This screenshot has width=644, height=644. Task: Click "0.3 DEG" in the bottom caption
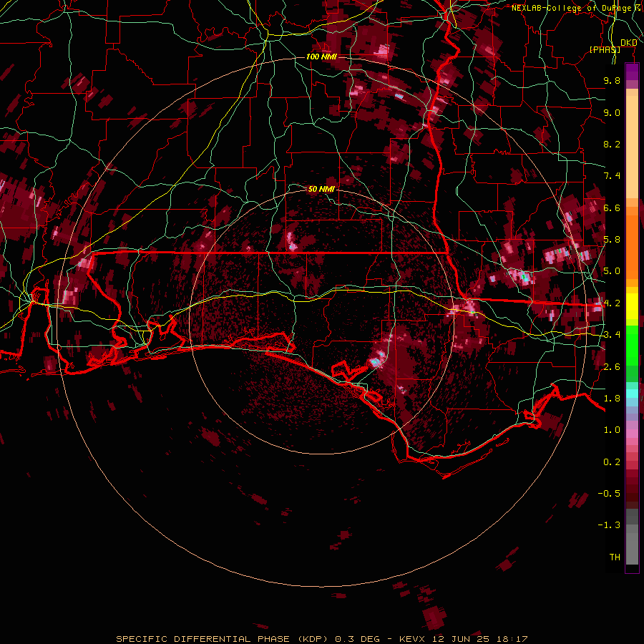(x=357, y=639)
